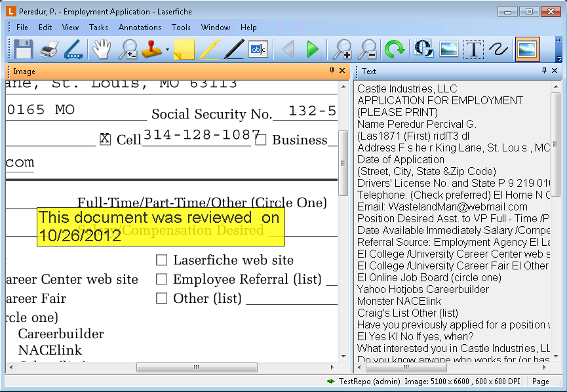Pin the Text pane

[544, 71]
